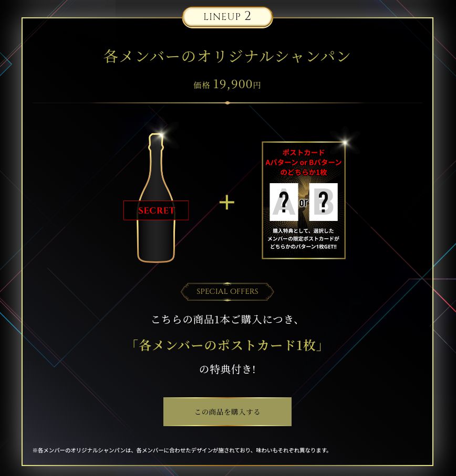
Task: Click the red SECRET label on bottle
Action: (x=156, y=210)
